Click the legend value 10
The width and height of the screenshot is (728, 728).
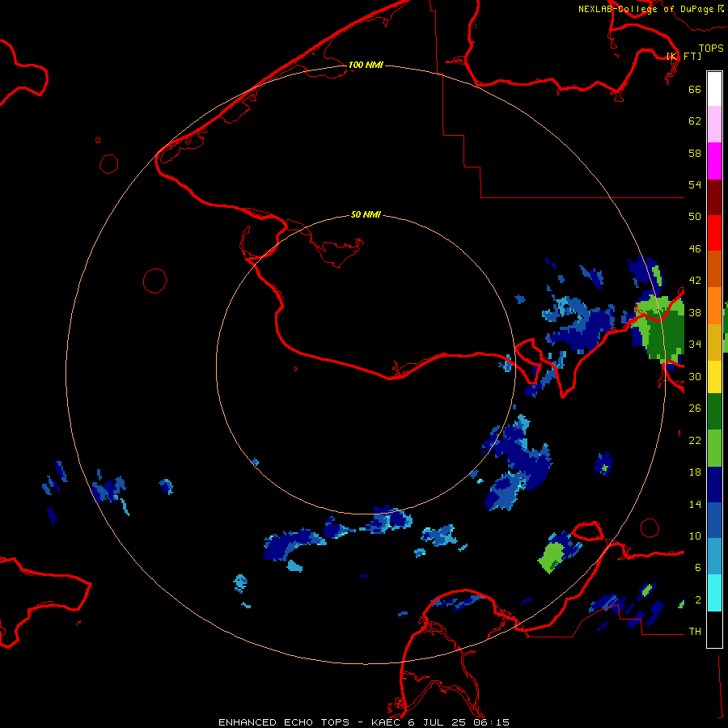click(x=695, y=535)
